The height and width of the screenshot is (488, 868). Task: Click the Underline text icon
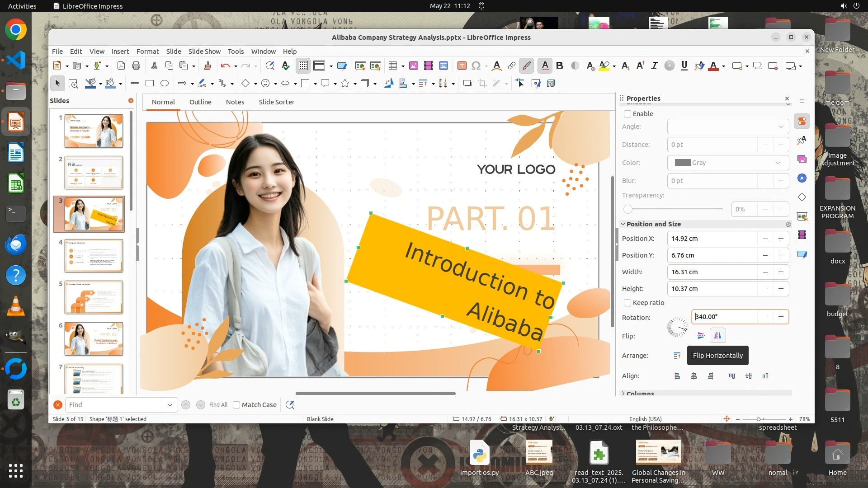[x=684, y=66]
